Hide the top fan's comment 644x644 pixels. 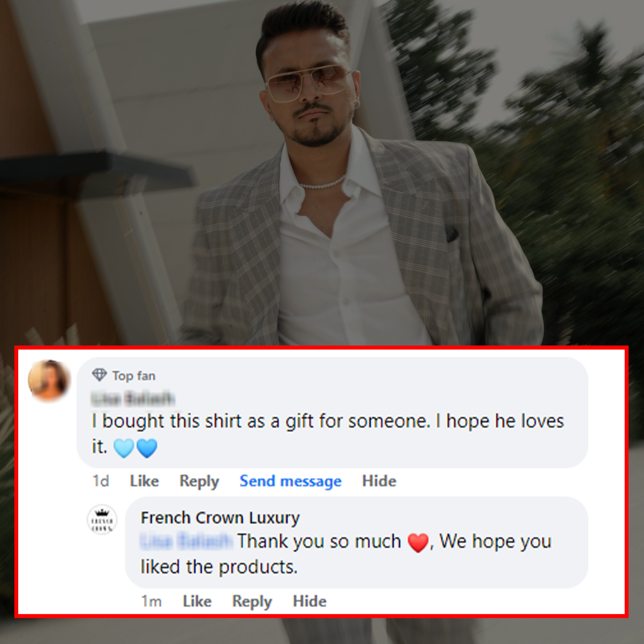379,481
